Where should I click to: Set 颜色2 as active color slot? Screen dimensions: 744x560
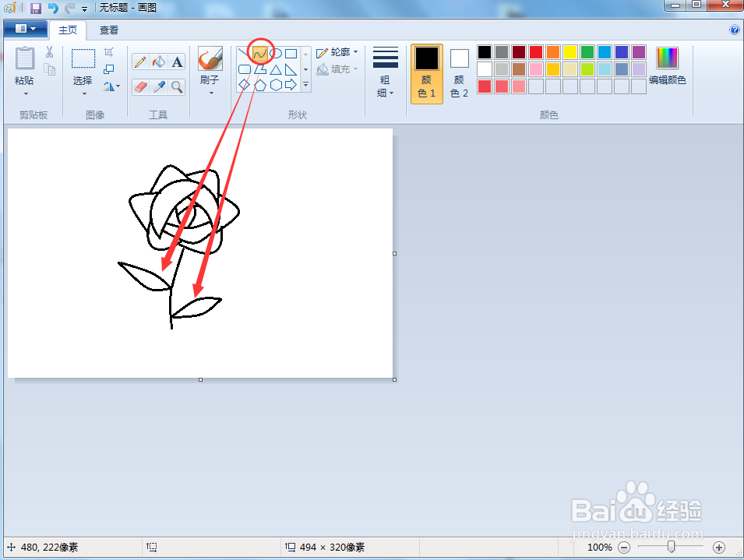coord(458,73)
